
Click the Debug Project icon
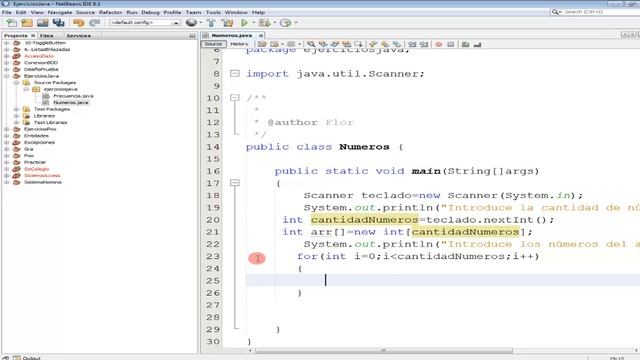click(264, 23)
